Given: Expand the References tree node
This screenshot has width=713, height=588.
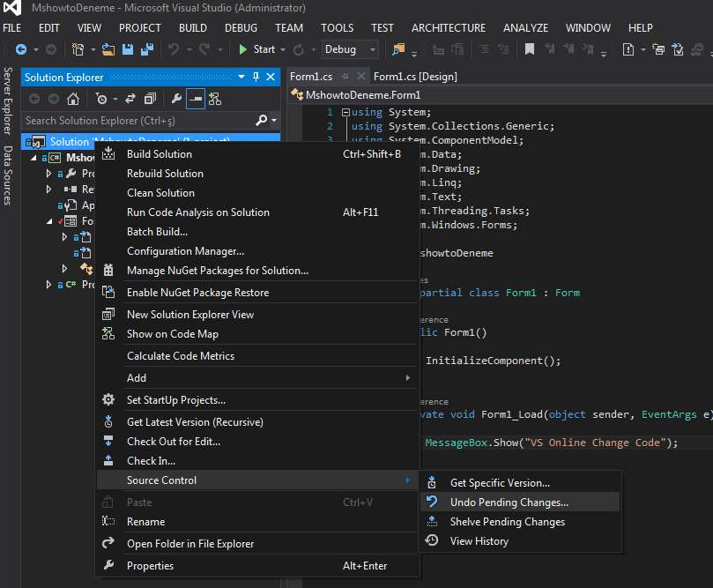Looking at the screenshot, I should point(48,189).
